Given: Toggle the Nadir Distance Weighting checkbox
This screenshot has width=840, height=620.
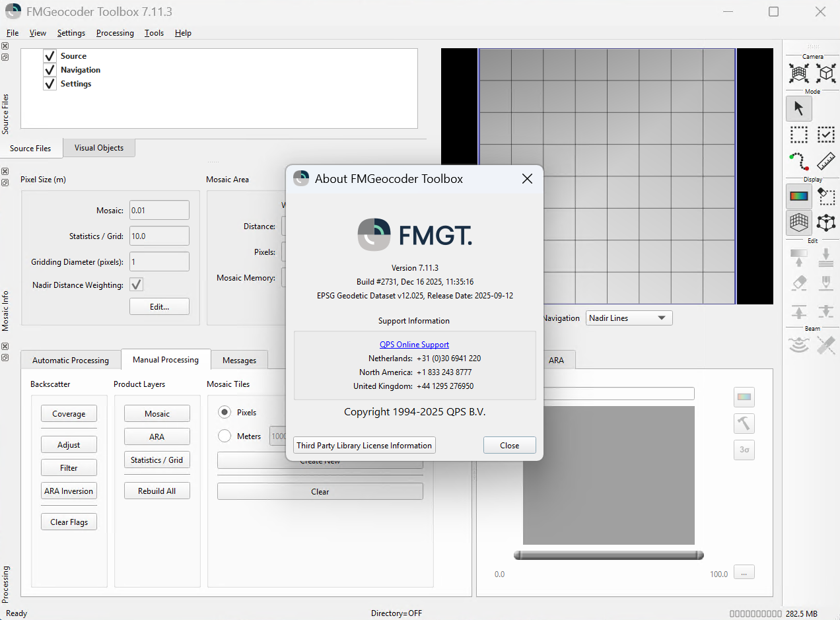Looking at the screenshot, I should click(x=136, y=285).
